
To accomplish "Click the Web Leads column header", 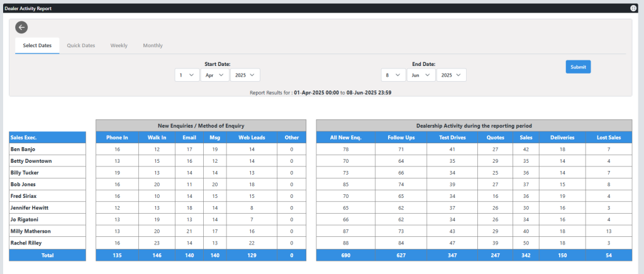I will coord(252,138).
